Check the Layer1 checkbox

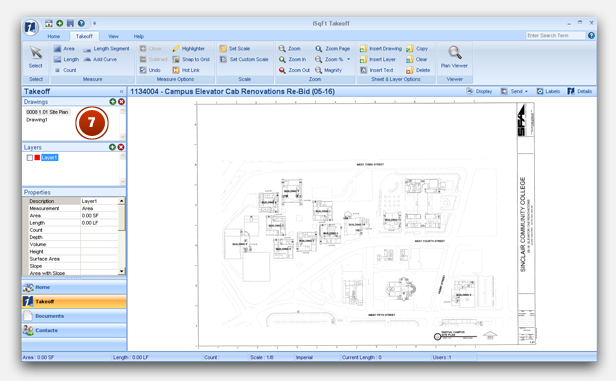pyautogui.click(x=29, y=158)
